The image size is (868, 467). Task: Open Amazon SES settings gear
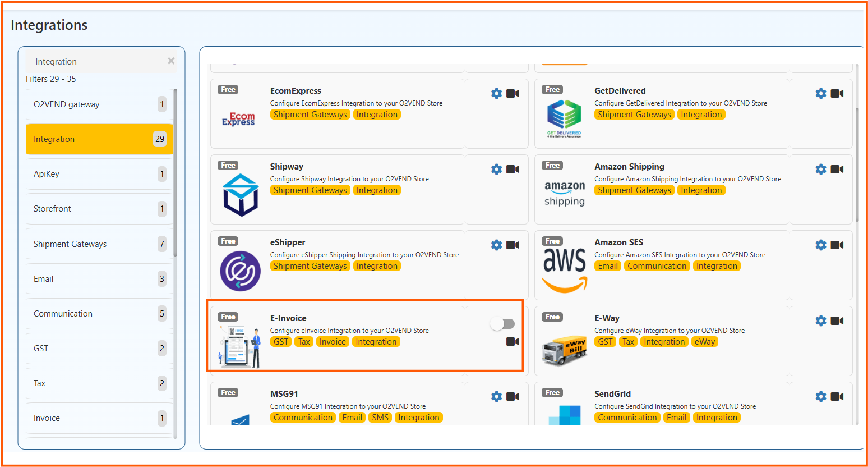(x=821, y=245)
